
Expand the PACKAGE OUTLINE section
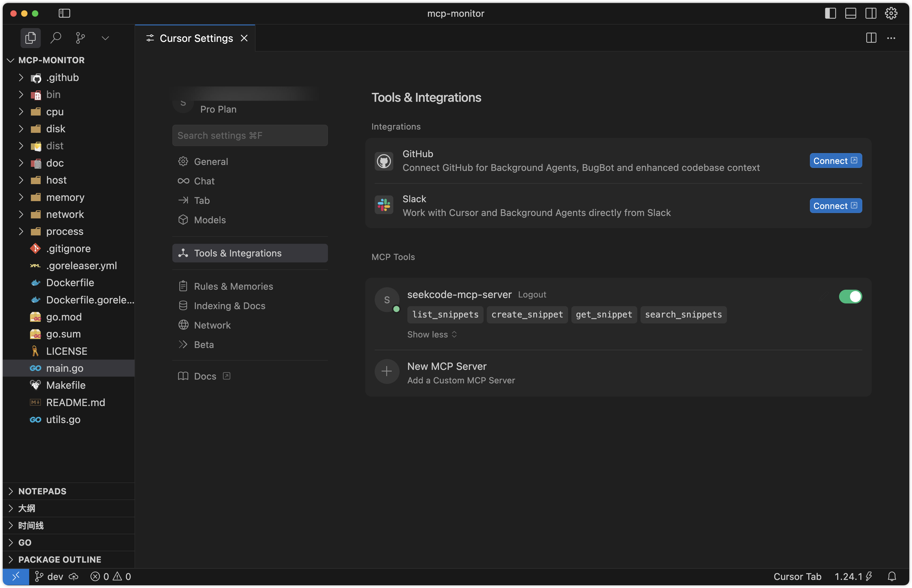(x=69, y=560)
